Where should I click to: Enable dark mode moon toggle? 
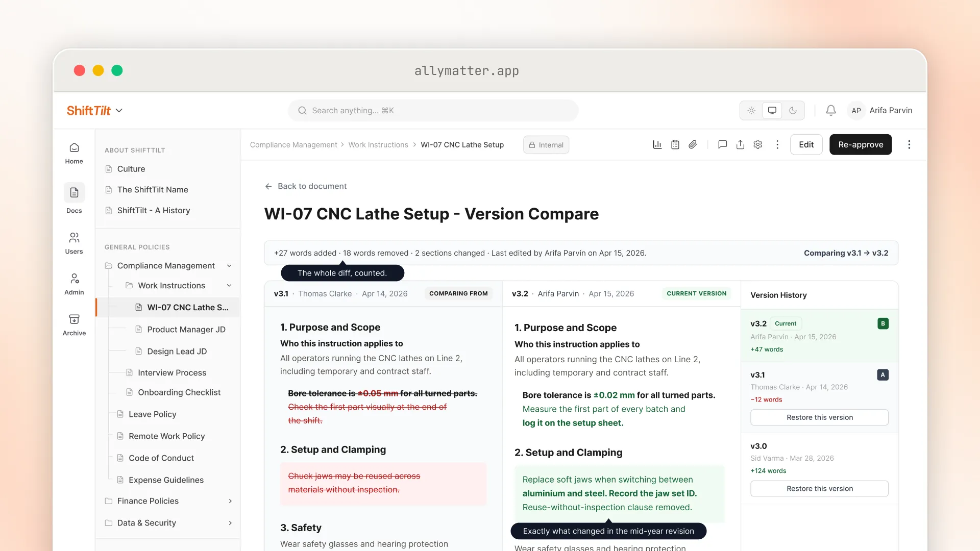click(793, 111)
